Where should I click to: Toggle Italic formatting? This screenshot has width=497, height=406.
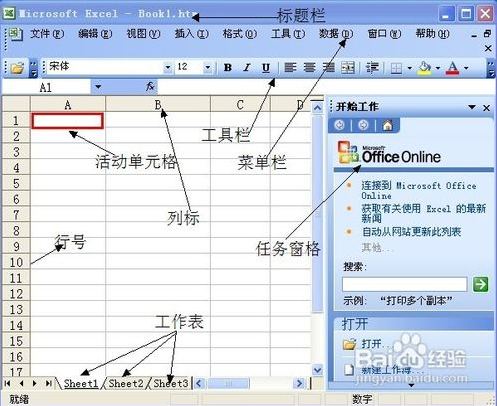(247, 68)
